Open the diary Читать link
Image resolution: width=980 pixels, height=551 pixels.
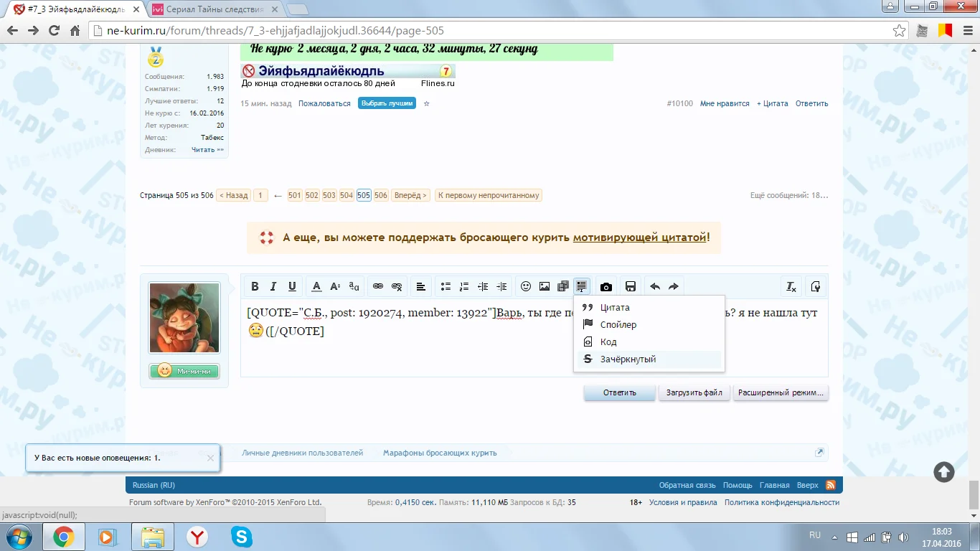click(x=208, y=150)
